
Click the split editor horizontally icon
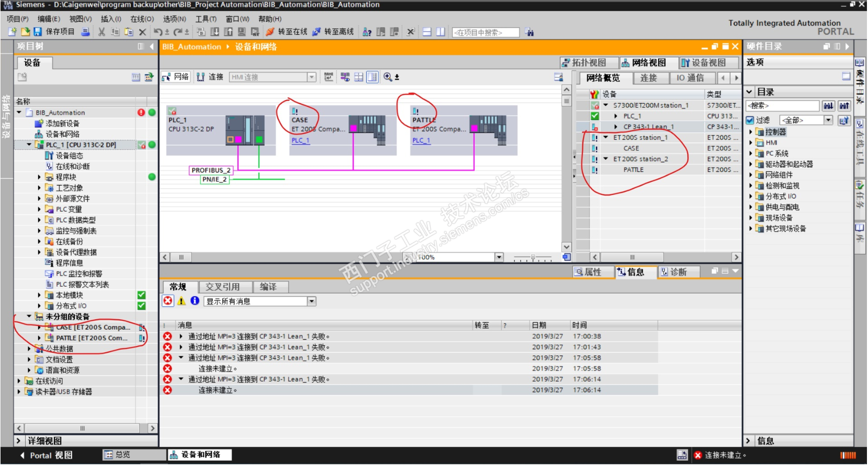[x=427, y=32]
